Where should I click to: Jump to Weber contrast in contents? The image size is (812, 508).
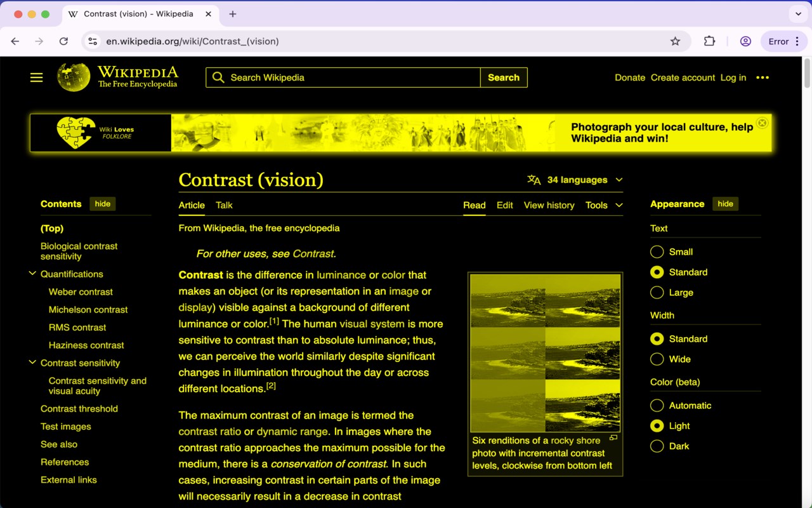pyautogui.click(x=81, y=292)
